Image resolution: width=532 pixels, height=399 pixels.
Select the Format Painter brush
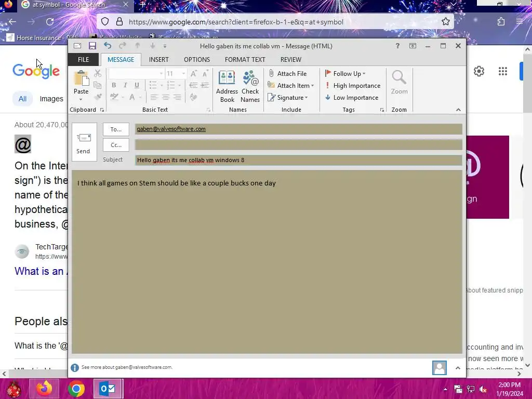(x=98, y=97)
